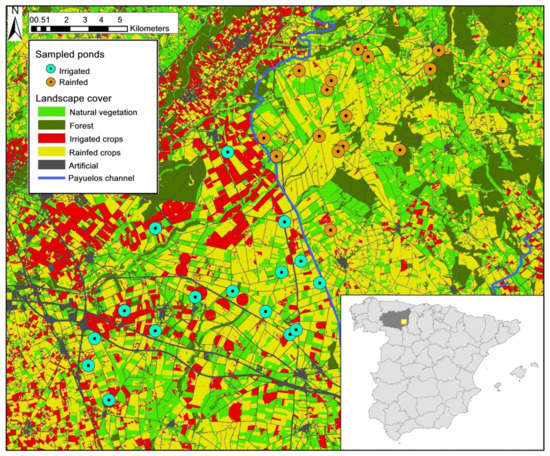Click the 'Kilometers' scale bar label
Viewport: 550px width, 456px height.
click(x=149, y=28)
